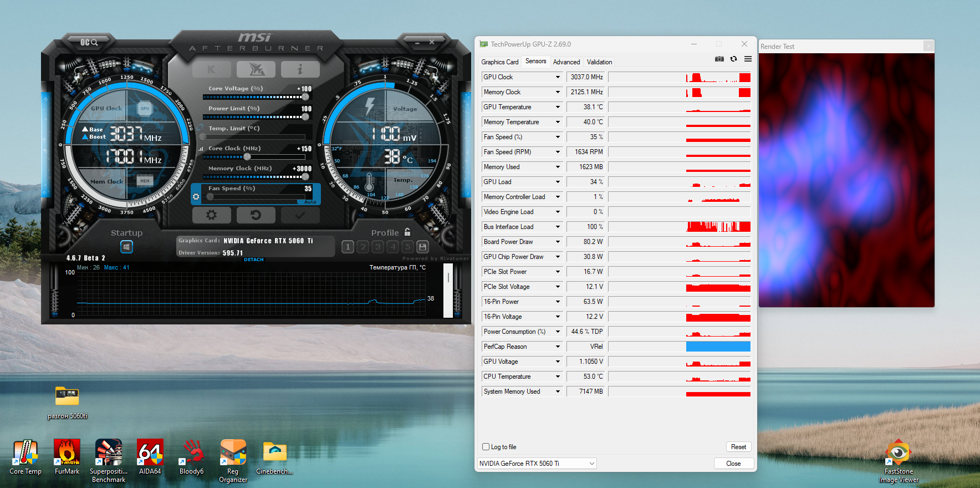980x488 pixels.
Task: Click the Memory Clock slider handle
Action: pos(305,177)
